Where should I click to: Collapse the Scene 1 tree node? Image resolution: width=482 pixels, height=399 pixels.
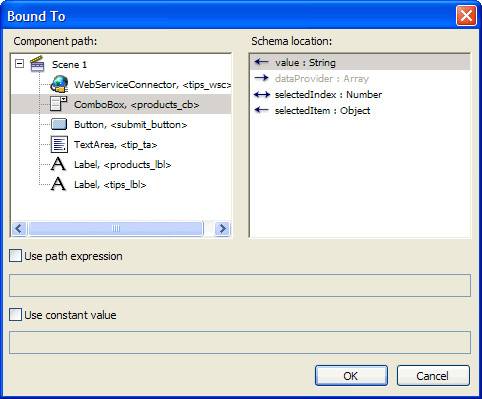20,64
